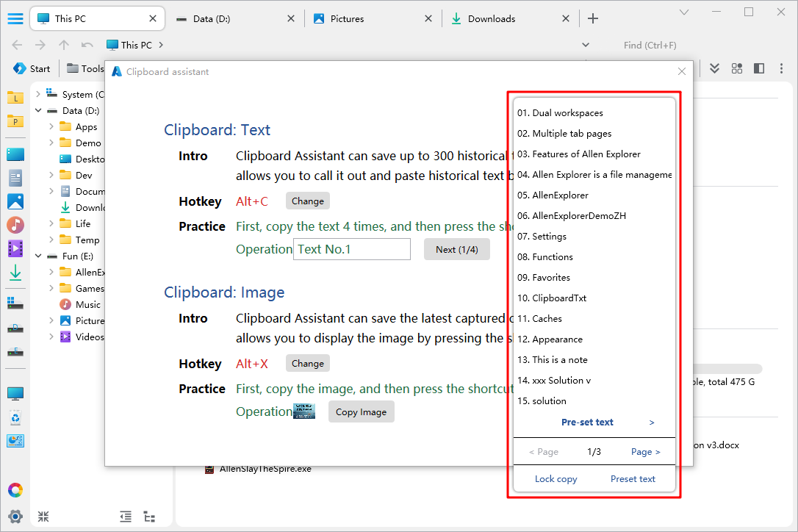Viewport: 798px width, 532px height.
Task: Expand the Apps folder in tree
Action: [51, 127]
